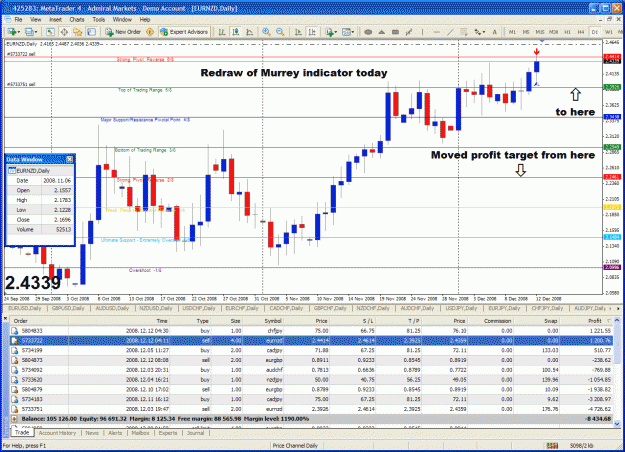Switch chart to Candlesticks mode
This screenshot has width=625, height=452.
[236, 32]
